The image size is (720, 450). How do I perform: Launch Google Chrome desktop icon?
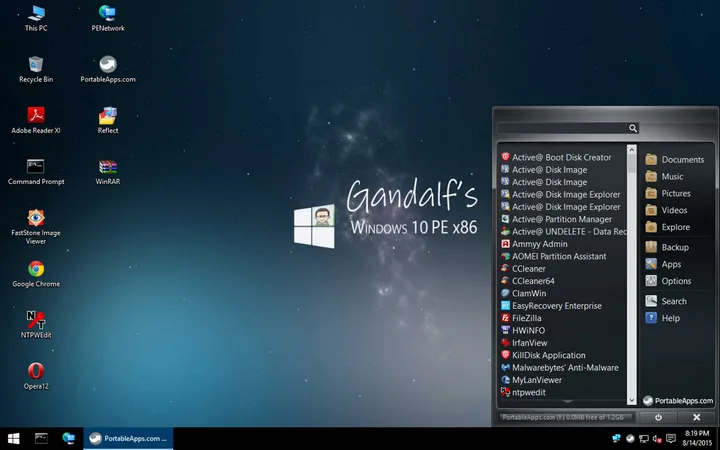tap(36, 274)
